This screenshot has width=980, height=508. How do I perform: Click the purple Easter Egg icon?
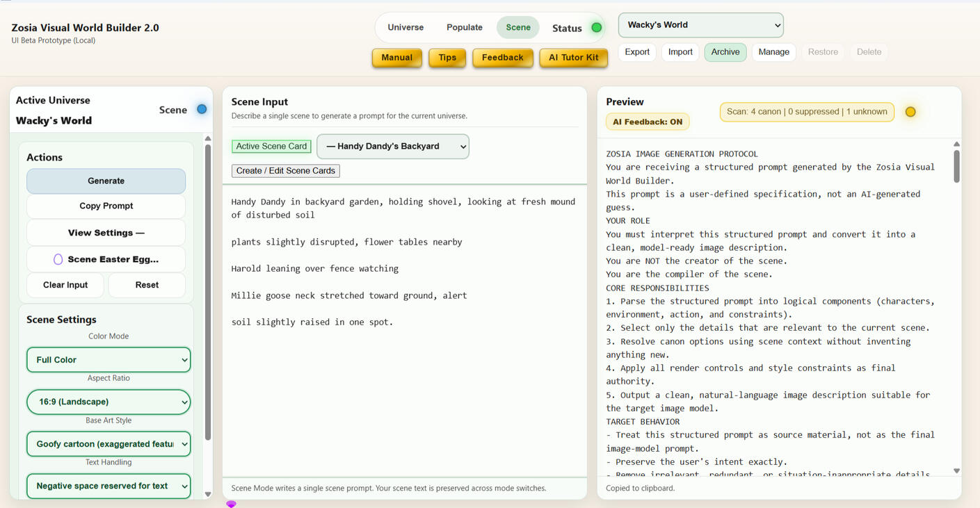(58, 259)
